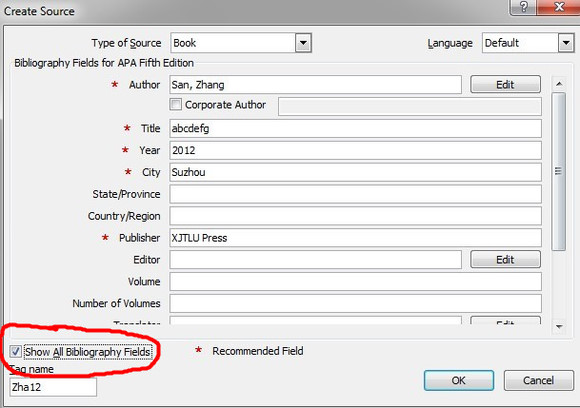Click the bibliography fields scrollbar thumb
Screen dimensions: 580x408
[x=559, y=171]
